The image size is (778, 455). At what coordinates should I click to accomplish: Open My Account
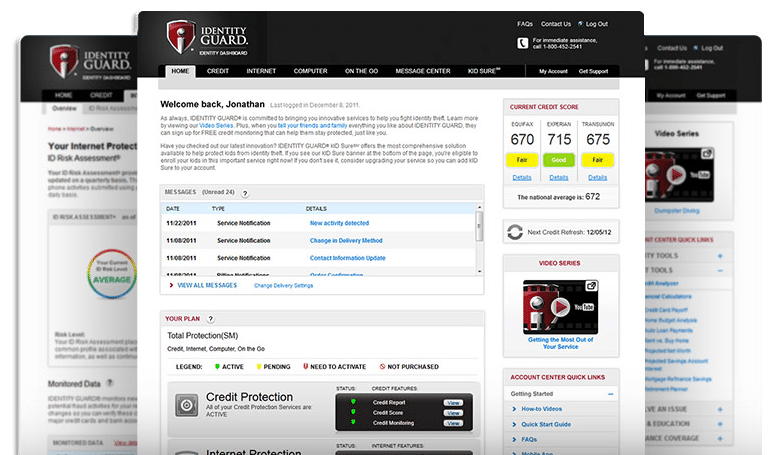pos(553,71)
